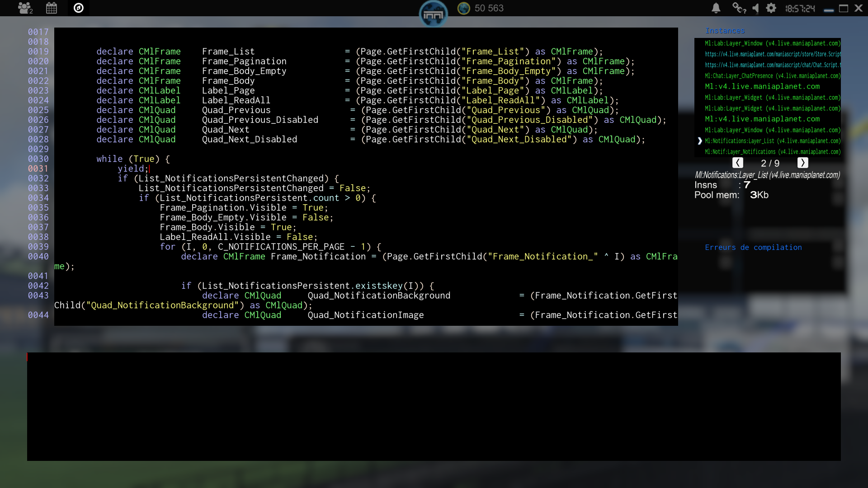Viewport: 868px width, 488px height.
Task: Click the compass explore icon
Action: (x=79, y=8)
